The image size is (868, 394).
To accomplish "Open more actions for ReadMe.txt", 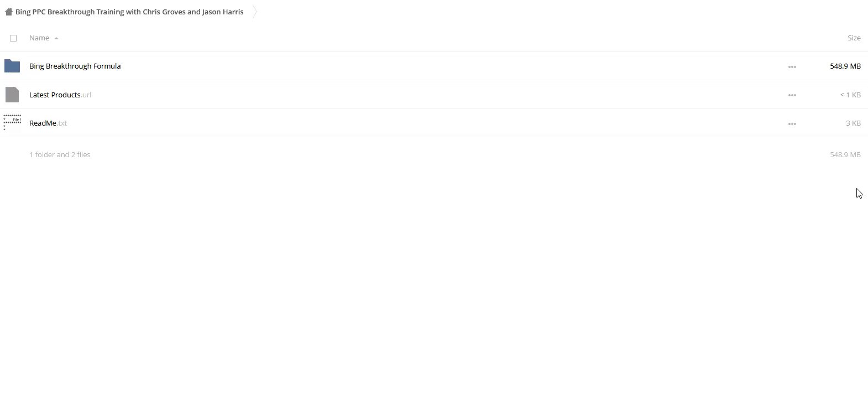I will coord(792,123).
